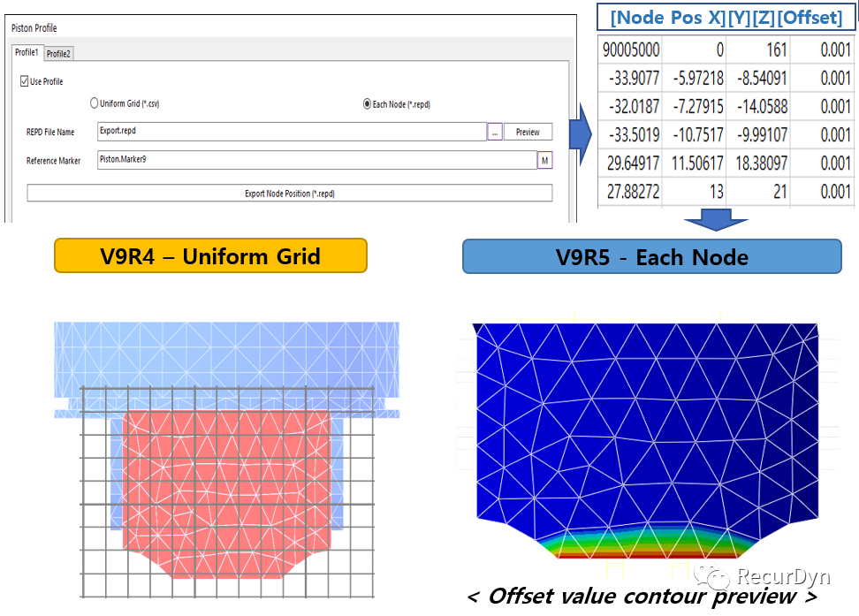Select the table cell containing 90005000
859x616 pixels.
631,50
